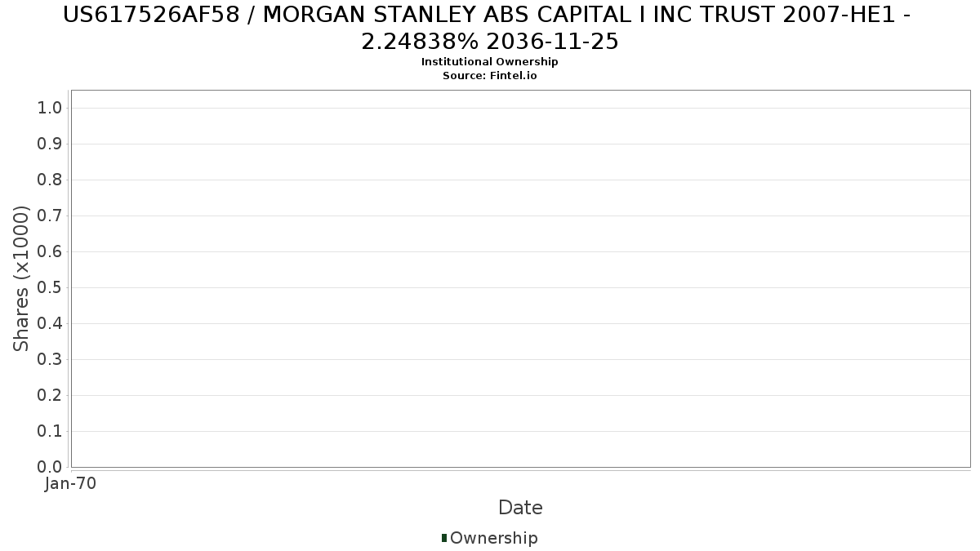Click the Jan-70 axis label

71,483
